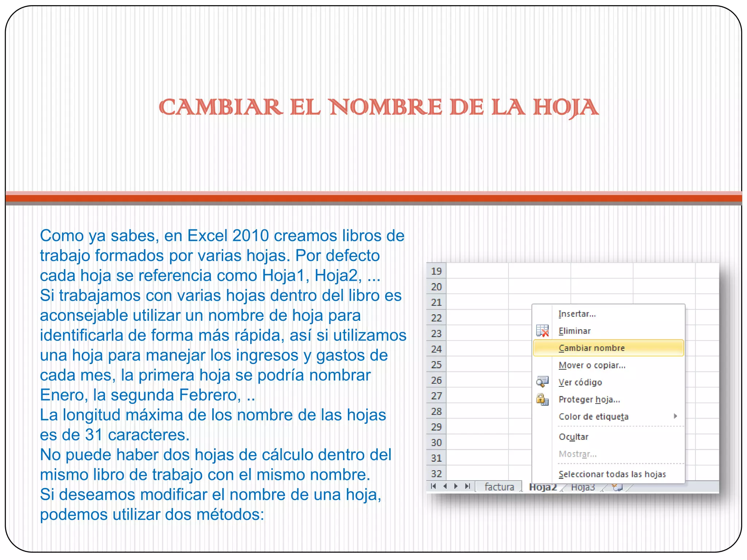Switch to the Hoja3 sheet tab
Image resolution: width=747 pixels, height=560 pixels.
582,487
